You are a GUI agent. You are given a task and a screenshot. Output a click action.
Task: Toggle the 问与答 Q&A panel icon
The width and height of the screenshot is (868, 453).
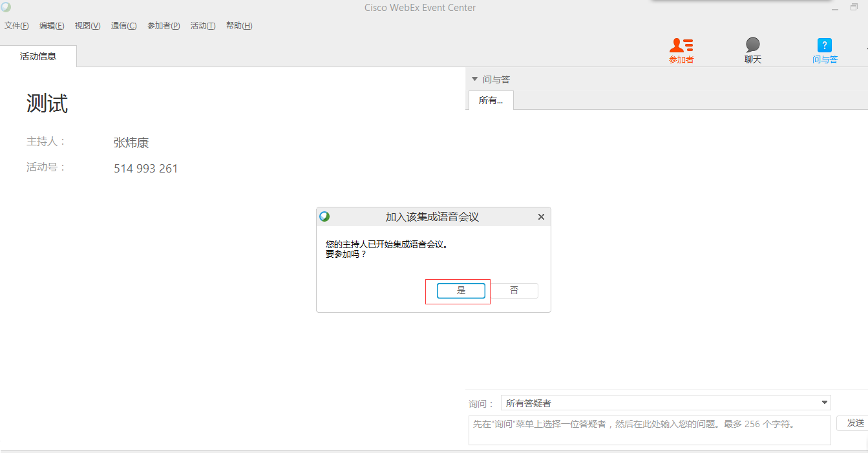pyautogui.click(x=825, y=50)
